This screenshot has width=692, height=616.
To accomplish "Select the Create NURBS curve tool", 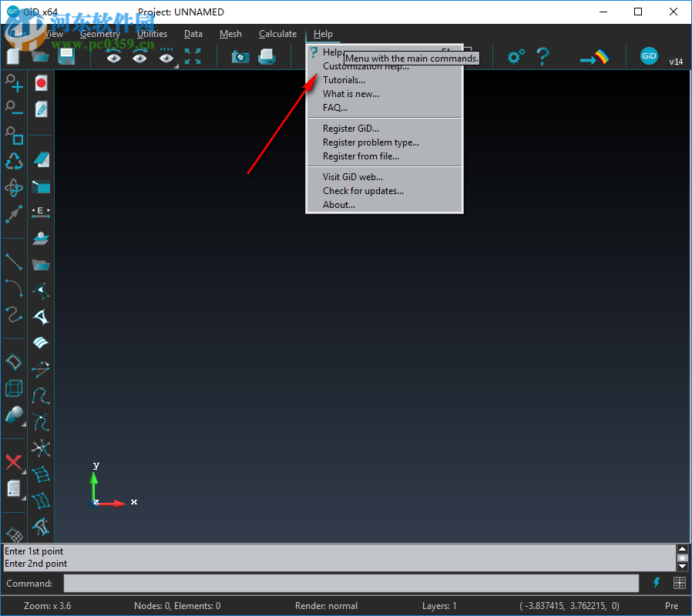I will point(14,314).
